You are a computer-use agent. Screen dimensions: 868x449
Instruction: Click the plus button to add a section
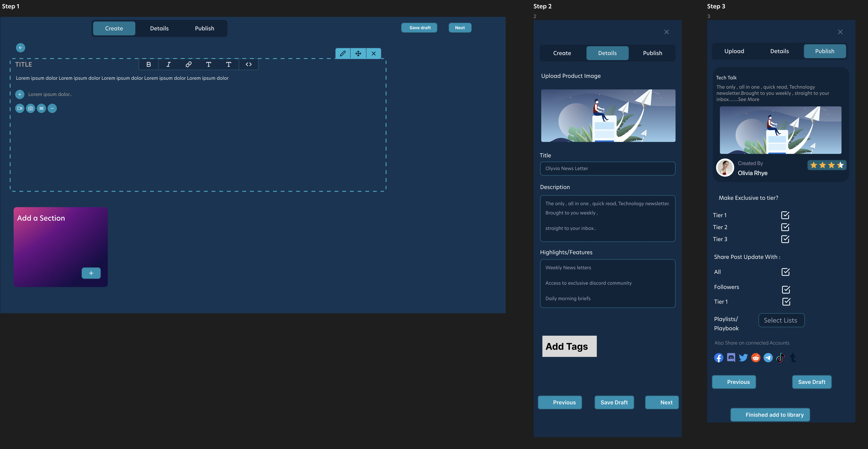[91, 273]
